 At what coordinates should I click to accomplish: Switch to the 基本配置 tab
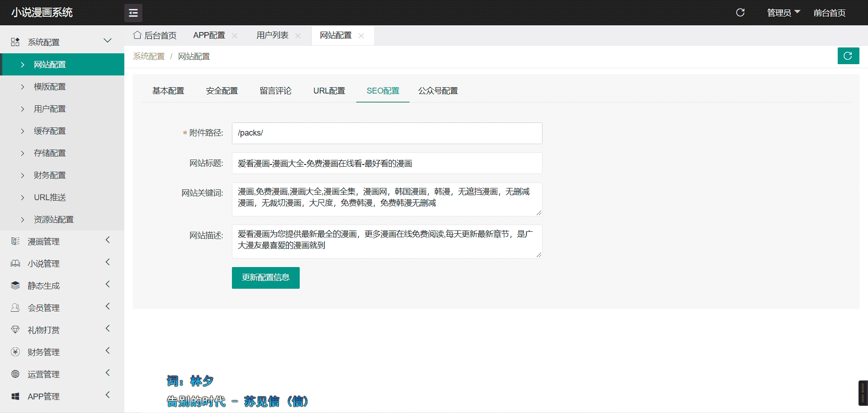pyautogui.click(x=168, y=91)
